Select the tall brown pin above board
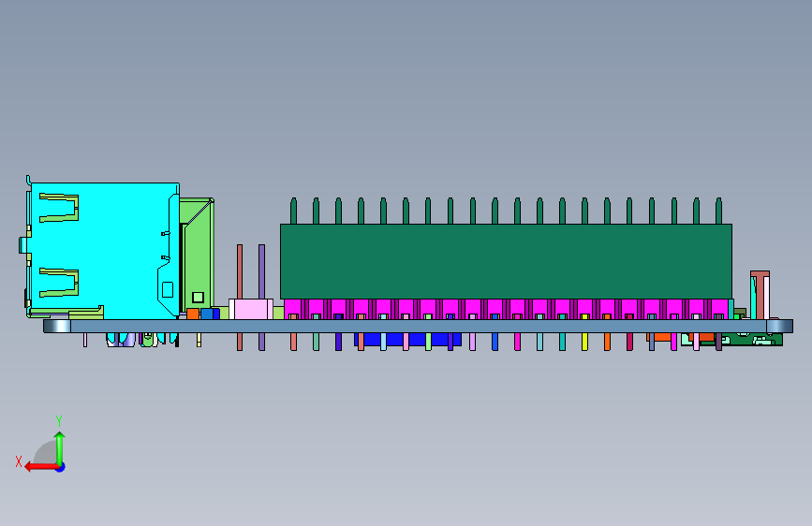Image resolution: width=812 pixels, height=526 pixels. [240, 271]
